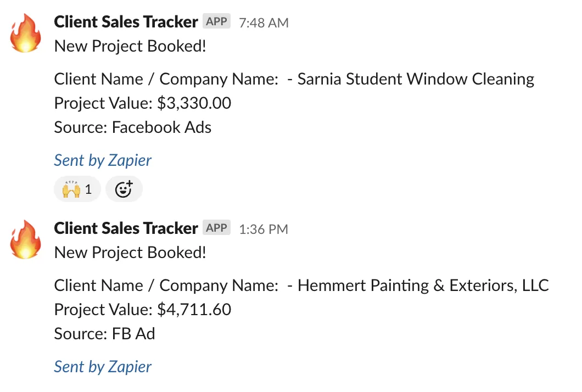
Task: Open the 7:48 AM timestamp permalink
Action: (264, 23)
